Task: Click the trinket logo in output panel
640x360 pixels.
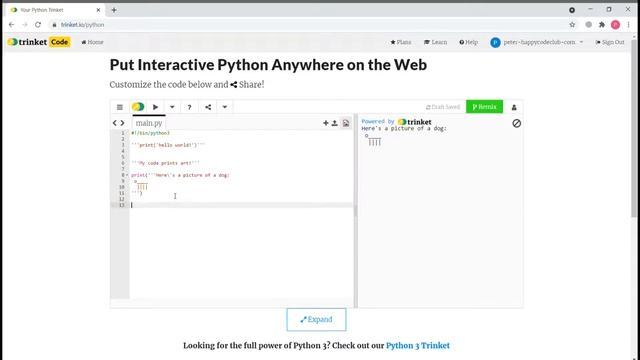Action: coord(414,122)
